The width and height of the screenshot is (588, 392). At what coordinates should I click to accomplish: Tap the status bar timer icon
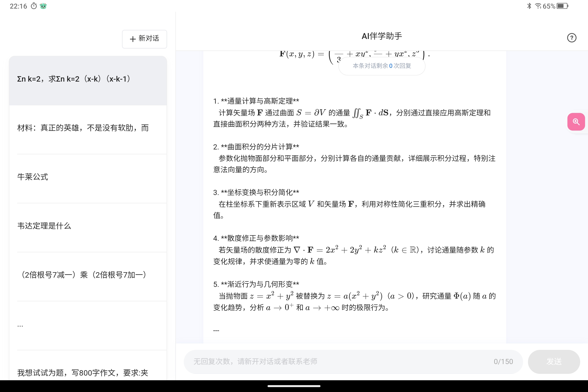[34, 6]
